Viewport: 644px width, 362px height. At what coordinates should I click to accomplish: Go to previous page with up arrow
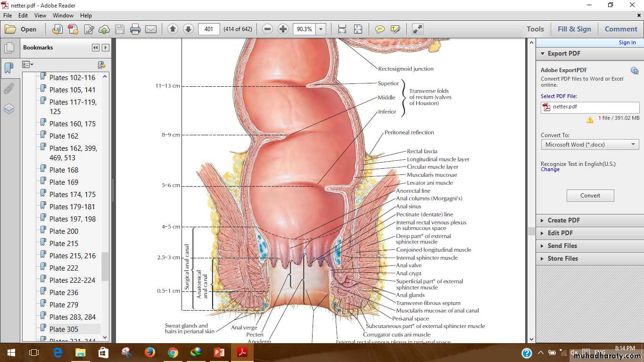(x=173, y=29)
